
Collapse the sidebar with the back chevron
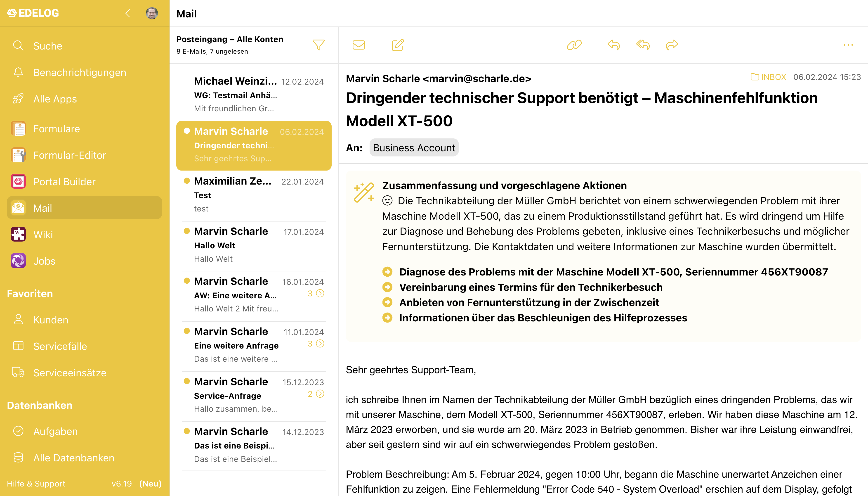point(128,13)
